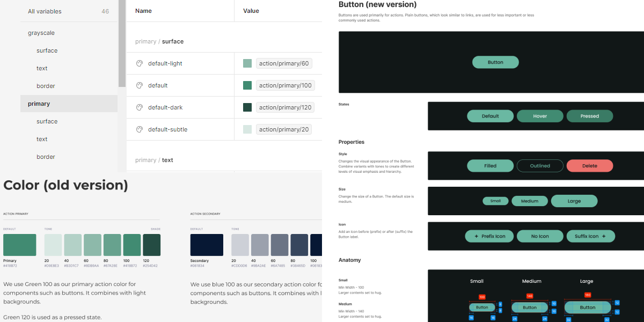Click the palette icon beside default-subtle
This screenshot has height=322, width=644.
click(140, 129)
